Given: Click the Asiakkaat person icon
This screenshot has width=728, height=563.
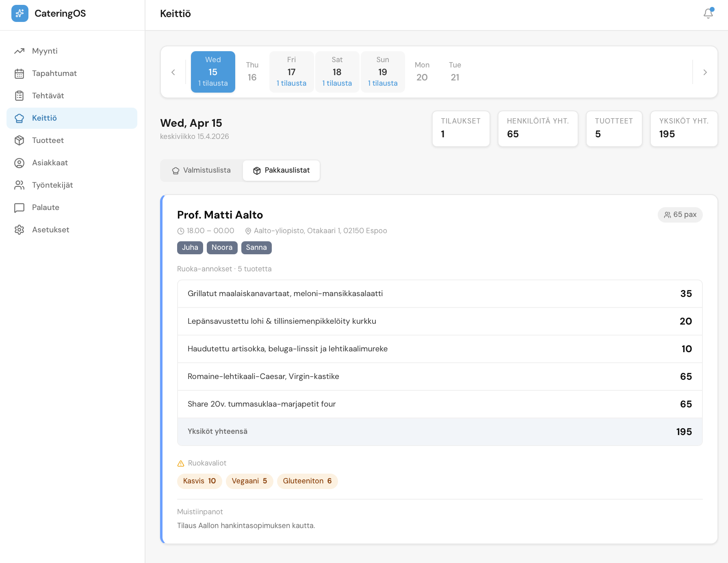Looking at the screenshot, I should tap(19, 163).
